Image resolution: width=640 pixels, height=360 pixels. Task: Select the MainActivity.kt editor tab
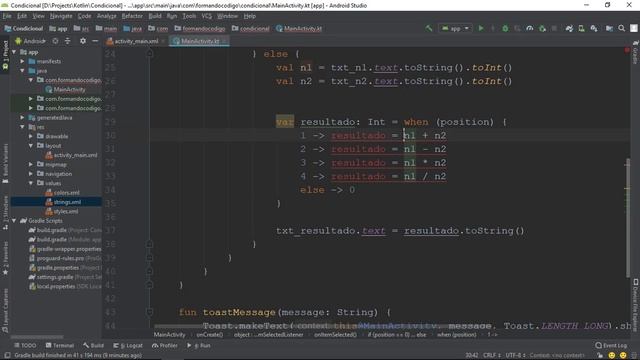click(x=200, y=41)
